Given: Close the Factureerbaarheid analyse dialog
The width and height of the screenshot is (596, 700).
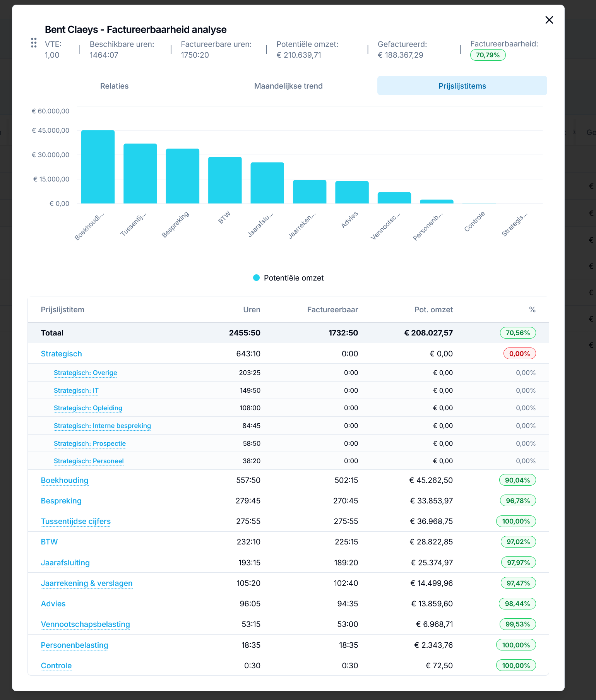Looking at the screenshot, I should pyautogui.click(x=549, y=20).
